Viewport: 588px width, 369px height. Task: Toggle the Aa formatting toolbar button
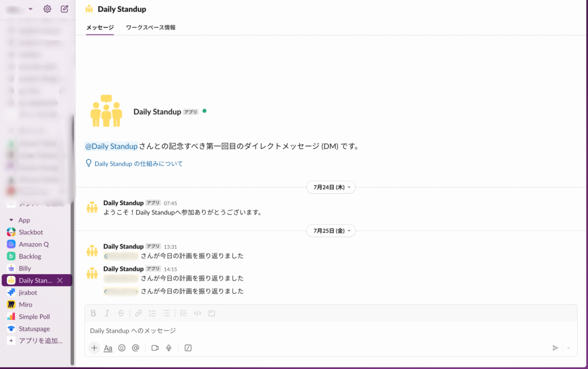(x=108, y=348)
